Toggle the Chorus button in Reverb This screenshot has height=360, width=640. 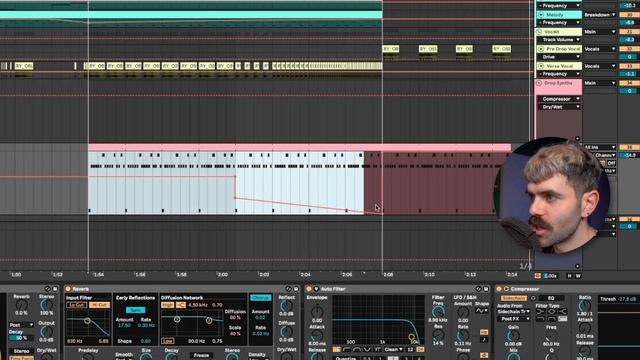click(261, 298)
